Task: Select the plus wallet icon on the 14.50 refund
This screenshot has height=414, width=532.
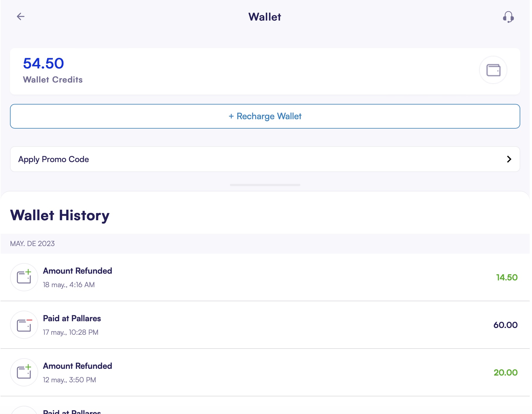Action: point(24,277)
